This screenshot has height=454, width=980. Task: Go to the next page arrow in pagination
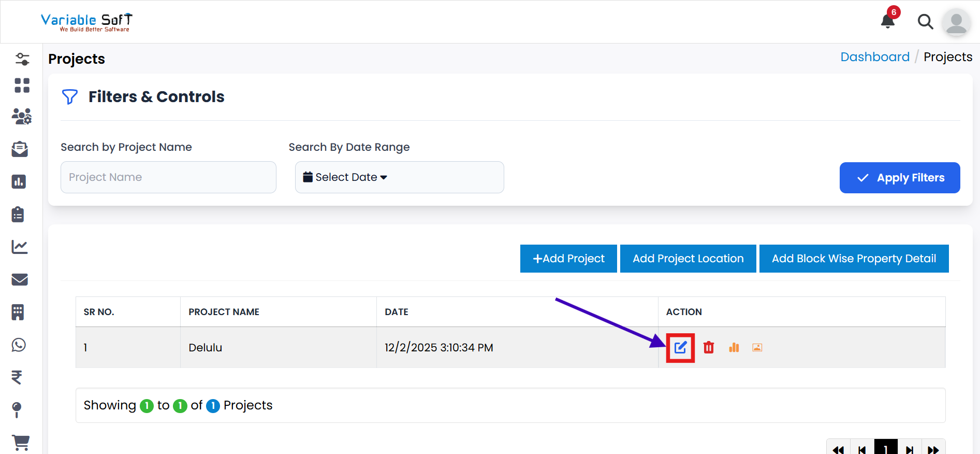909,449
